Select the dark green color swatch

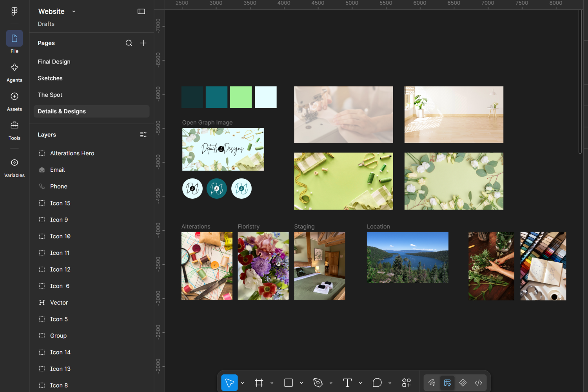192,97
